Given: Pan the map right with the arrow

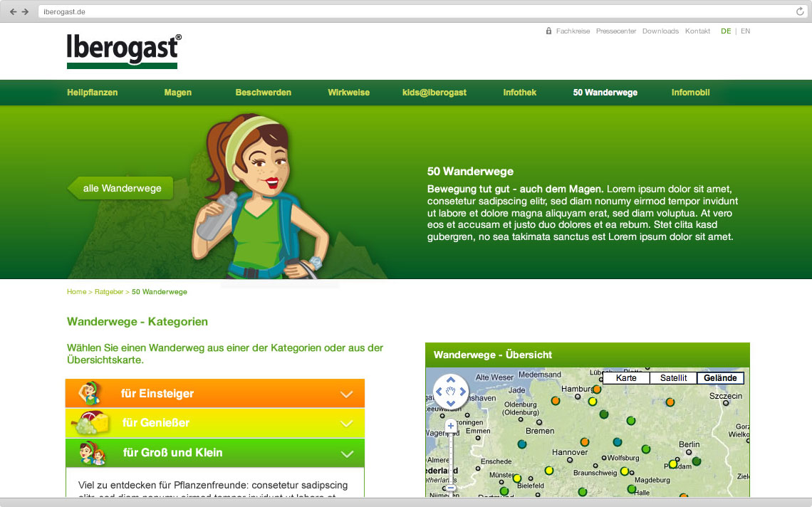Looking at the screenshot, I should coord(462,392).
